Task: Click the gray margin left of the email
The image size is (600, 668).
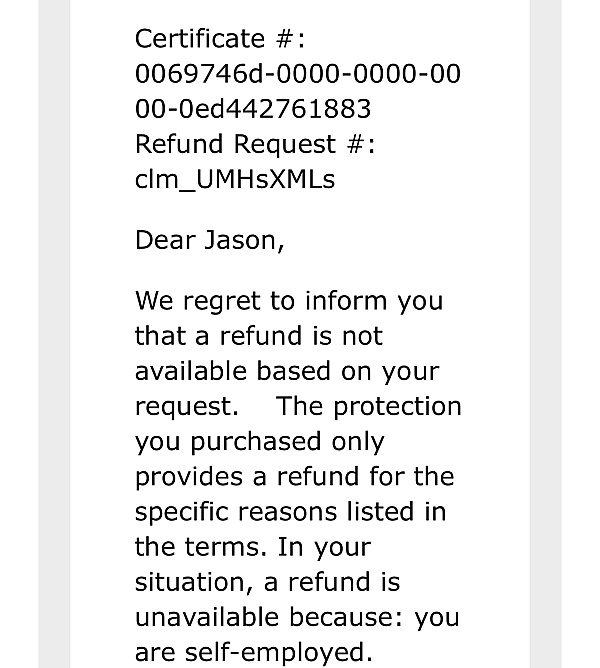Action: click(54, 334)
